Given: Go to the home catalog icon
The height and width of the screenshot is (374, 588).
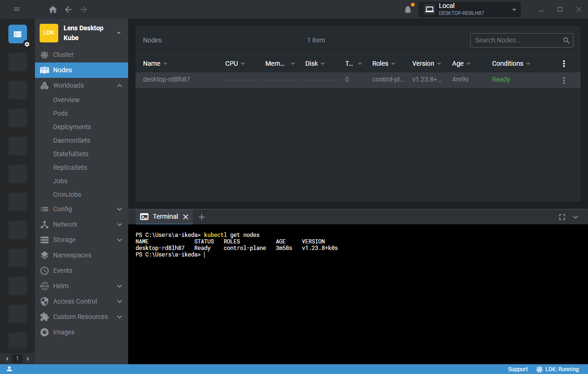Looking at the screenshot, I should pos(53,9).
